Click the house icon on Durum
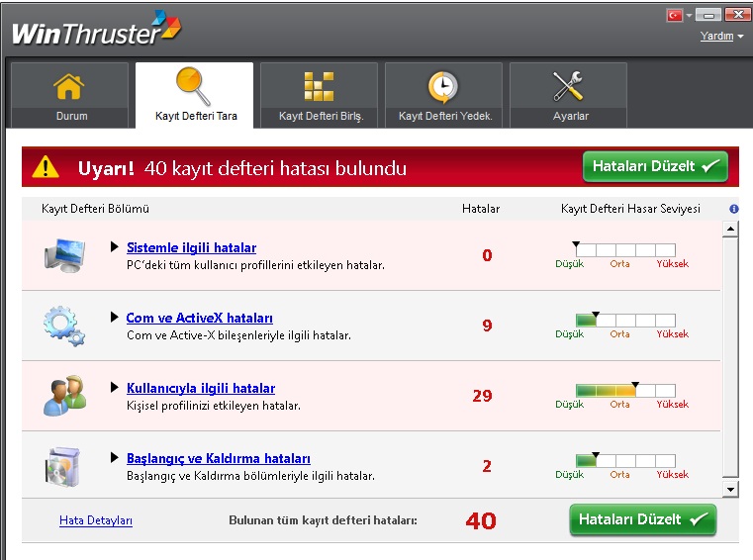This screenshot has width=753, height=560. pyautogui.click(x=69, y=86)
